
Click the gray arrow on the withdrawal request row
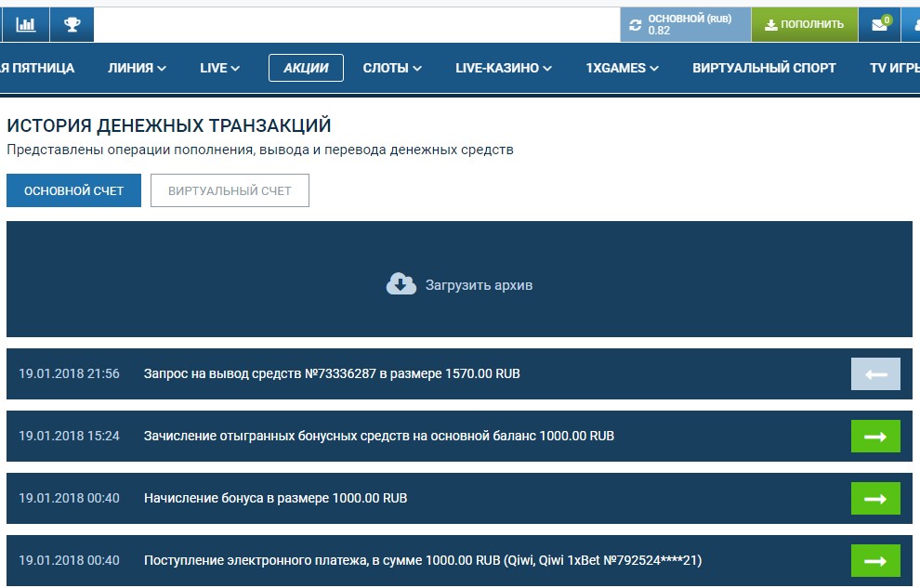point(875,373)
